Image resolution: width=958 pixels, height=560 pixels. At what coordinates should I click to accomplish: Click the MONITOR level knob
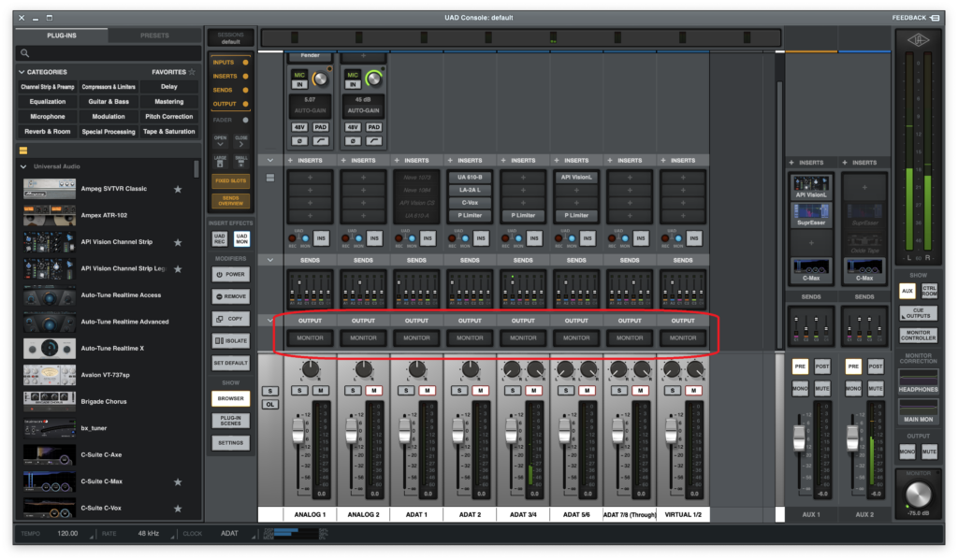918,495
